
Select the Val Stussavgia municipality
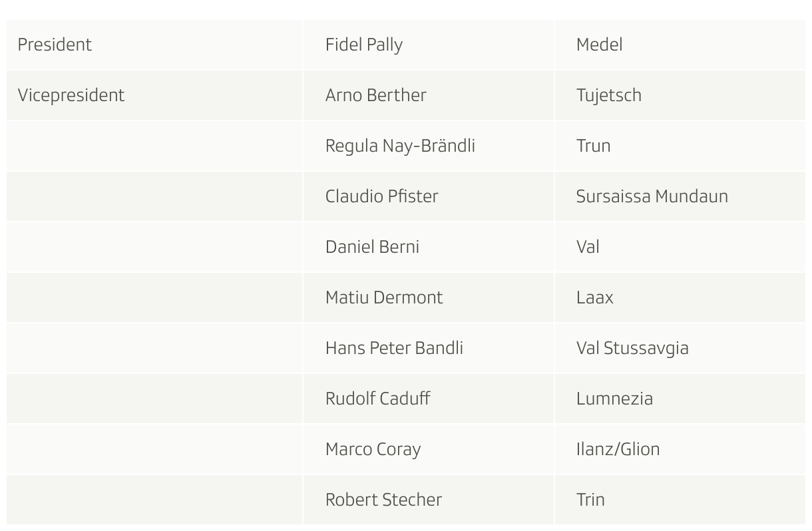[632, 348]
